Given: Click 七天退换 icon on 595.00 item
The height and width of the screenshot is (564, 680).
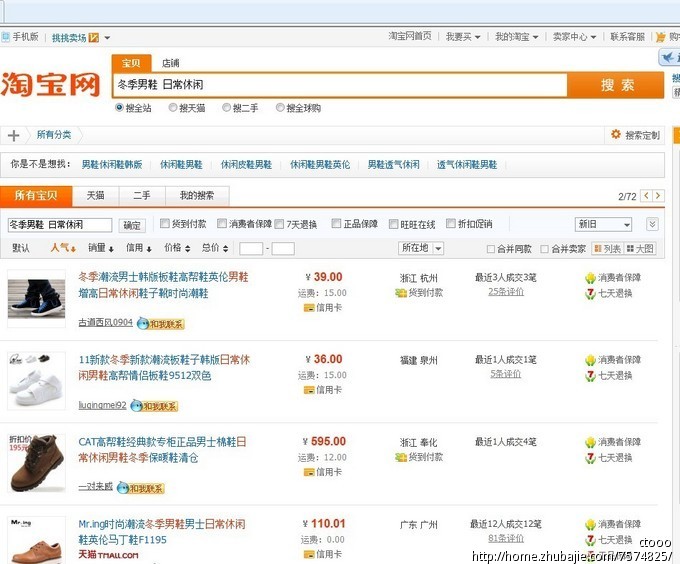Looking at the screenshot, I should (x=590, y=458).
